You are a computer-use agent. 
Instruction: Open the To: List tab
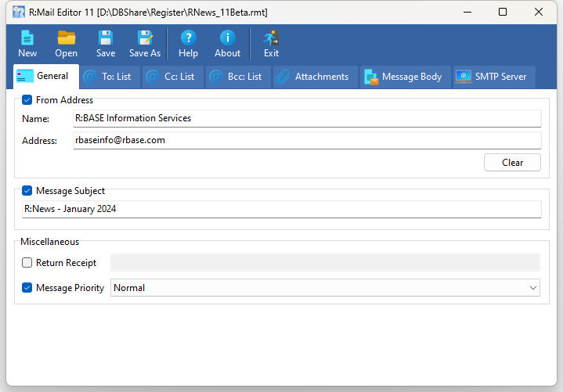[x=110, y=77]
